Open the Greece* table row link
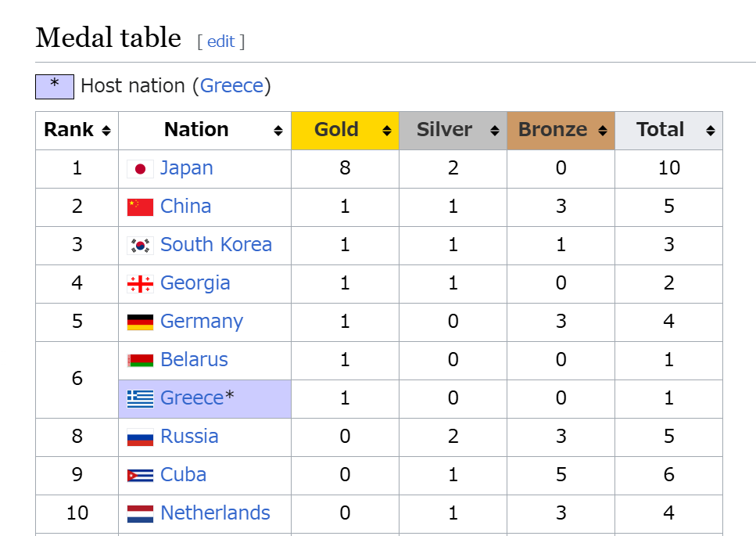Image resolution: width=756 pixels, height=536 pixels. [192, 398]
